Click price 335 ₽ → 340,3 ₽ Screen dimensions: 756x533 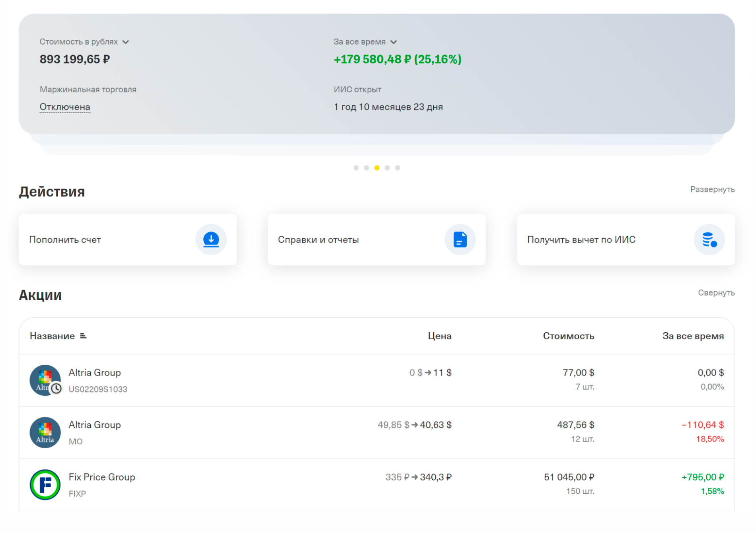coord(419,477)
